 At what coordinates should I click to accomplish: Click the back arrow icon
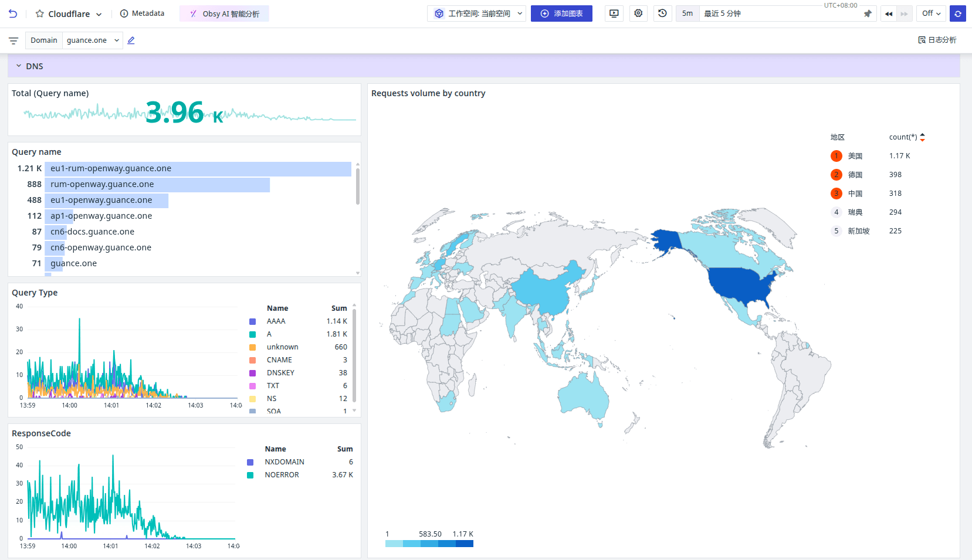(x=13, y=13)
